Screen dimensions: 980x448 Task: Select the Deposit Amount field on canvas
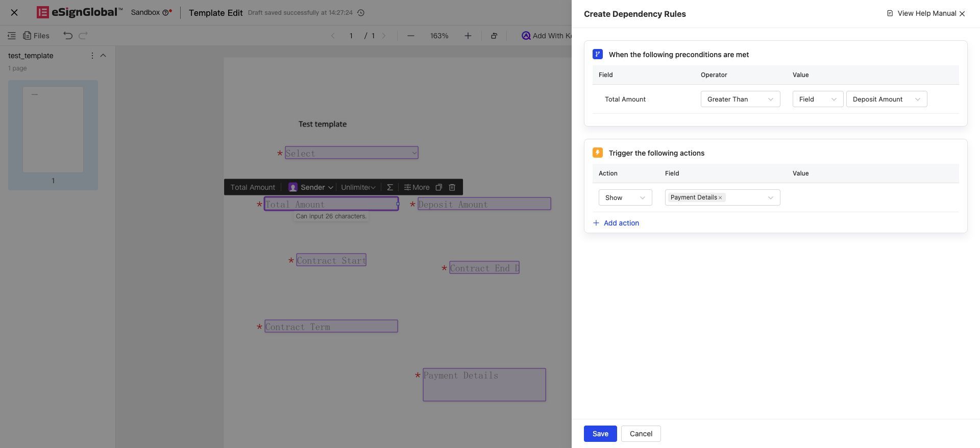(484, 204)
